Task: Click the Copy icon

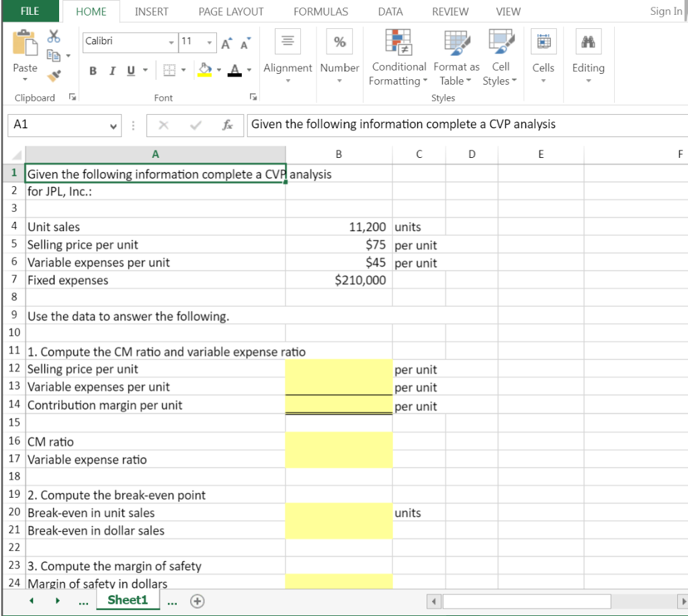Action: tap(54, 56)
